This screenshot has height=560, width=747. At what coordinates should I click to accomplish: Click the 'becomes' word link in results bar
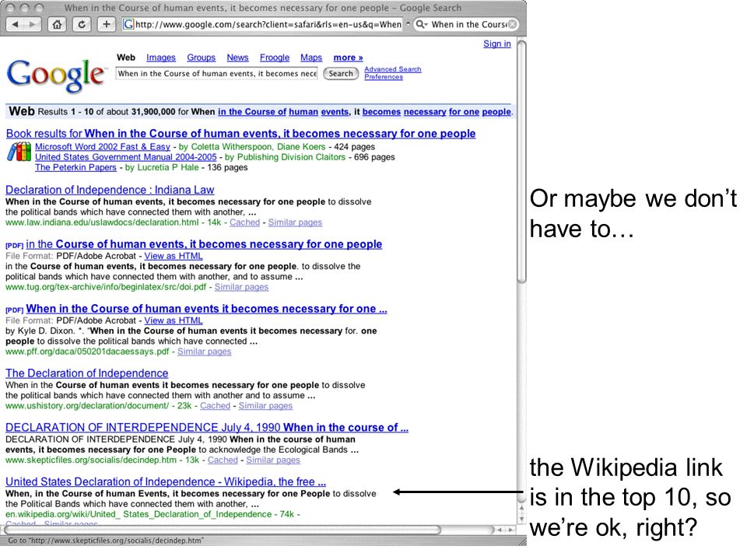tap(381, 112)
